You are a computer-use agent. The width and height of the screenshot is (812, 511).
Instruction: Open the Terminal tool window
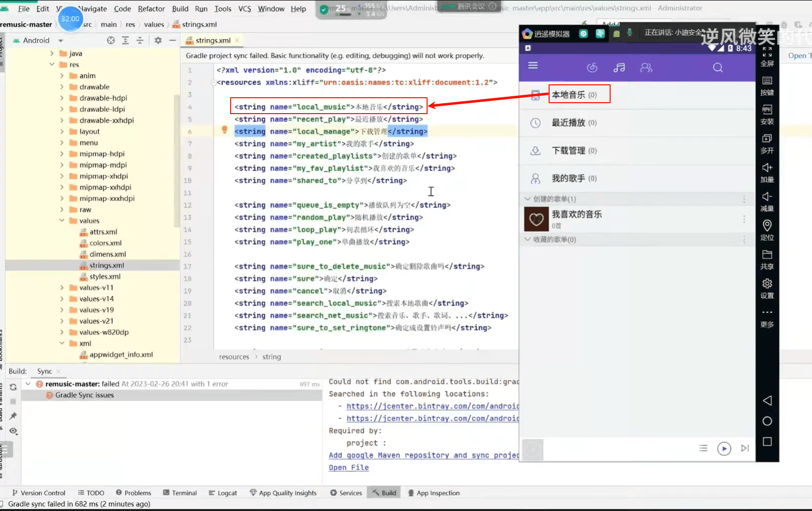tap(180, 493)
